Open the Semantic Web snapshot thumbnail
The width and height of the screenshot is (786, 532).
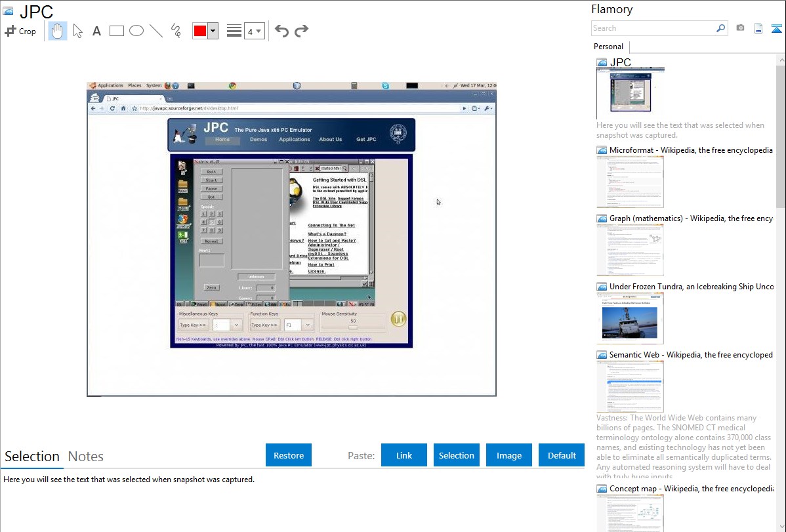point(630,386)
